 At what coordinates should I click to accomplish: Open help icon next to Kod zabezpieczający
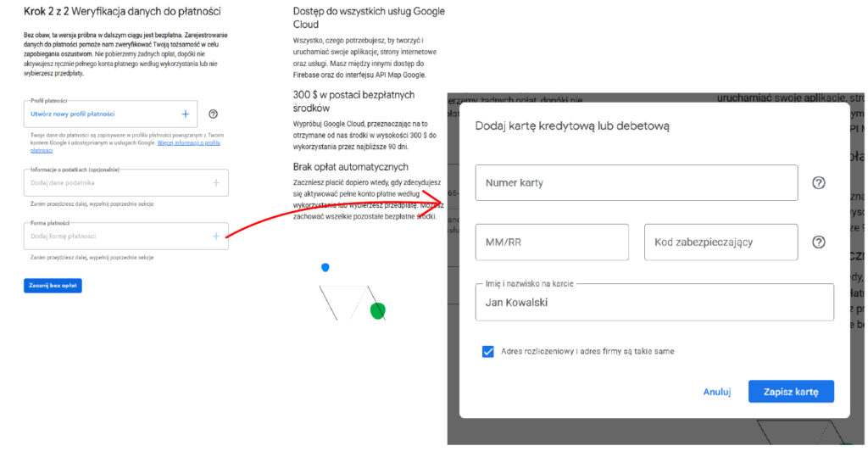(x=818, y=242)
